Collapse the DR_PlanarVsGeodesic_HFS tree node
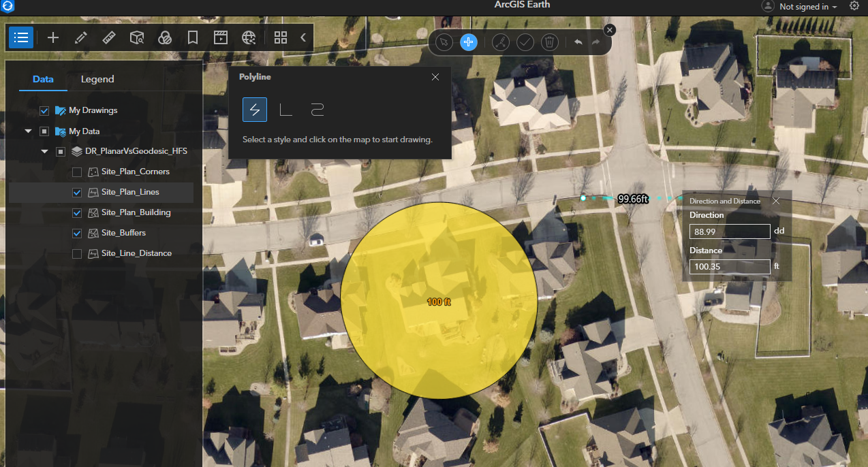The height and width of the screenshot is (467, 868). [44, 151]
